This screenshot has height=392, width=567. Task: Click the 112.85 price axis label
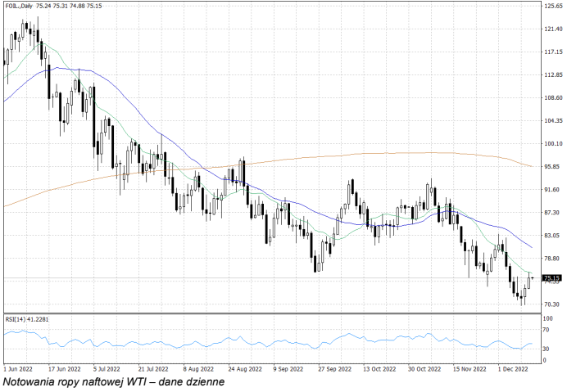coord(552,74)
